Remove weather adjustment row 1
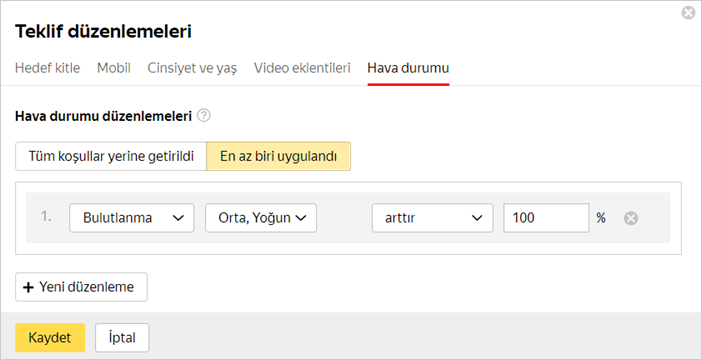 pos(631,218)
